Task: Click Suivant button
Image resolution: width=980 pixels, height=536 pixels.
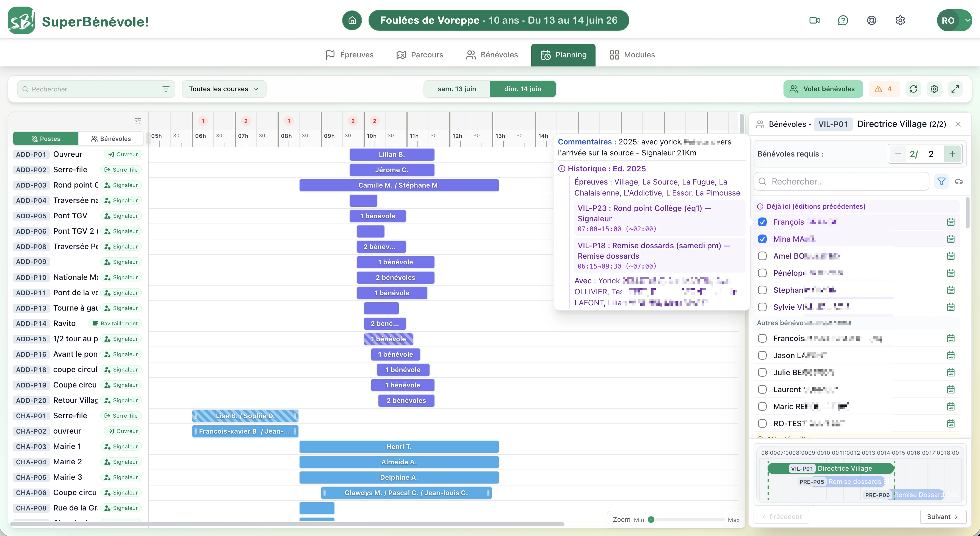Action: point(943,517)
